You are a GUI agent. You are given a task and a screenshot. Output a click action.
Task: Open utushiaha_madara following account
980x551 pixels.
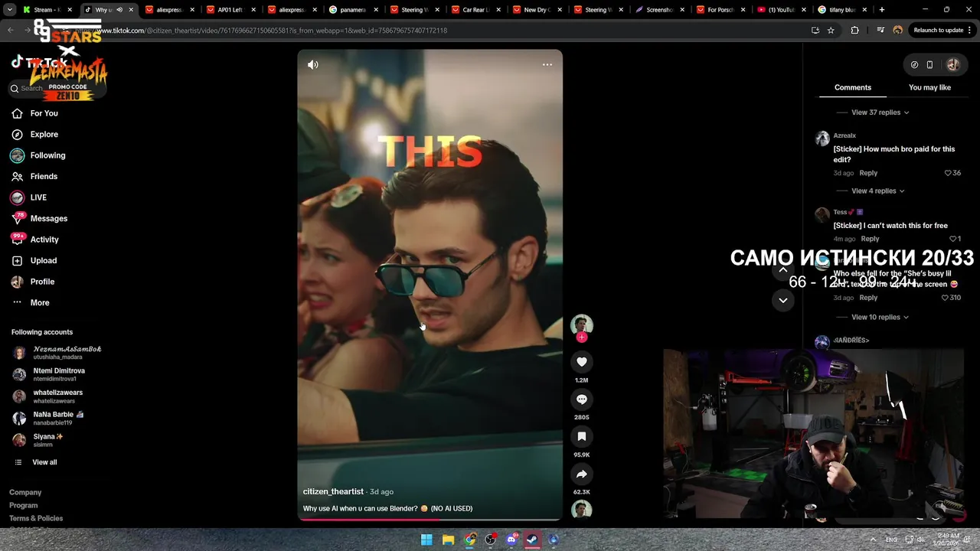57,353
